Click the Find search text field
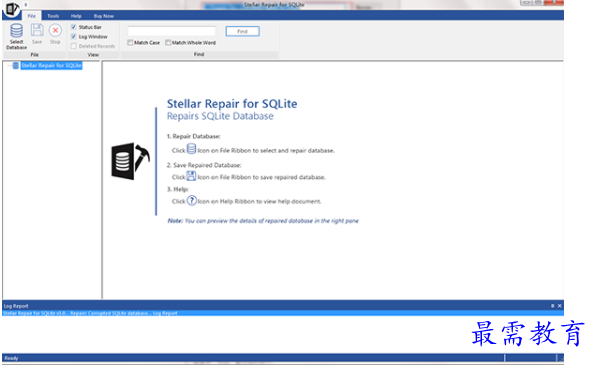593x365 pixels. pos(172,31)
